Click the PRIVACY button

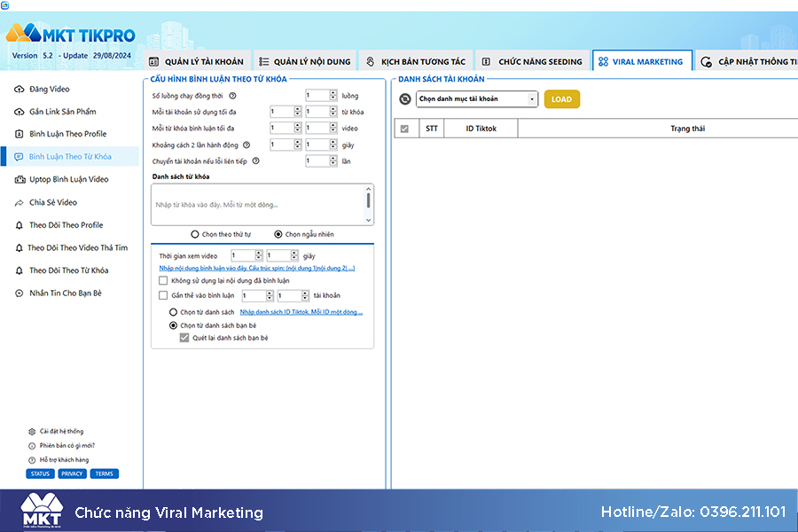[72, 474]
